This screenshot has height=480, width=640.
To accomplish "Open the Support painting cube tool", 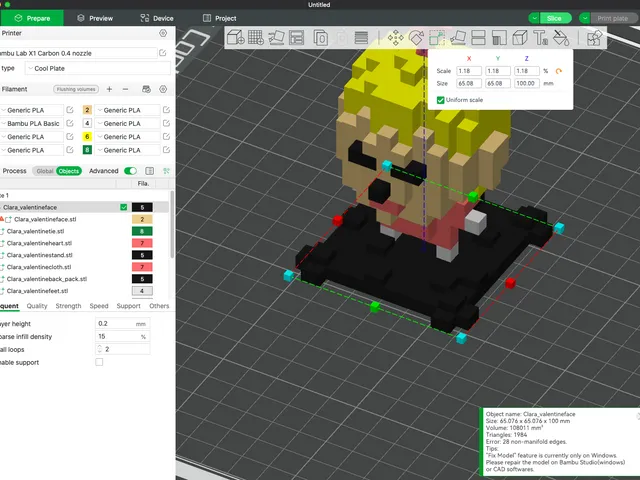I will pos(520,38).
